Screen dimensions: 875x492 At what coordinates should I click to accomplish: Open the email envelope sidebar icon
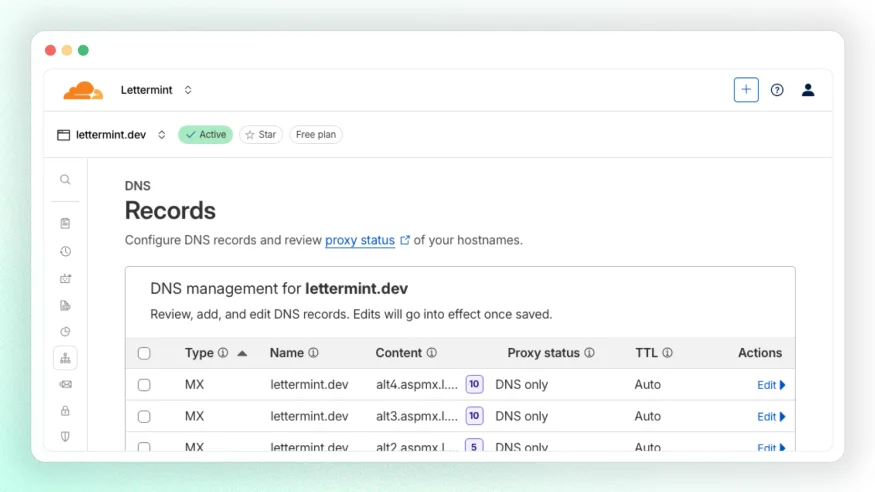(x=65, y=384)
